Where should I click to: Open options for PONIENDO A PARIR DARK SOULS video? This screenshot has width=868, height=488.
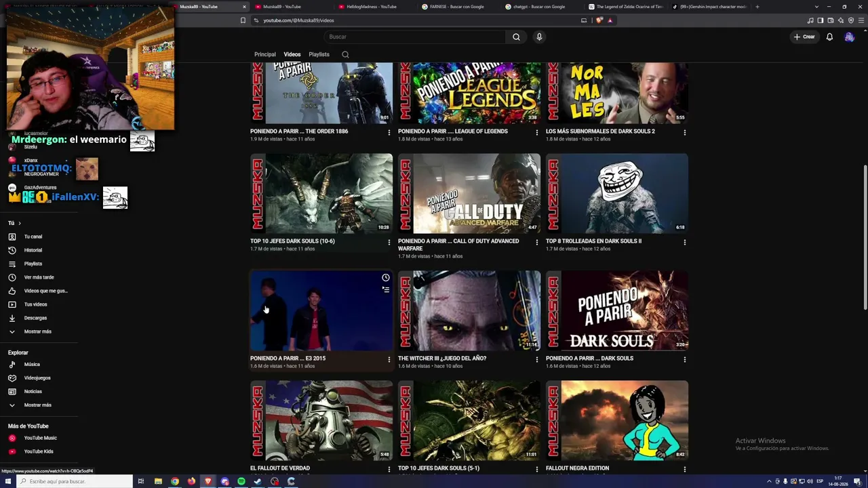click(x=685, y=359)
